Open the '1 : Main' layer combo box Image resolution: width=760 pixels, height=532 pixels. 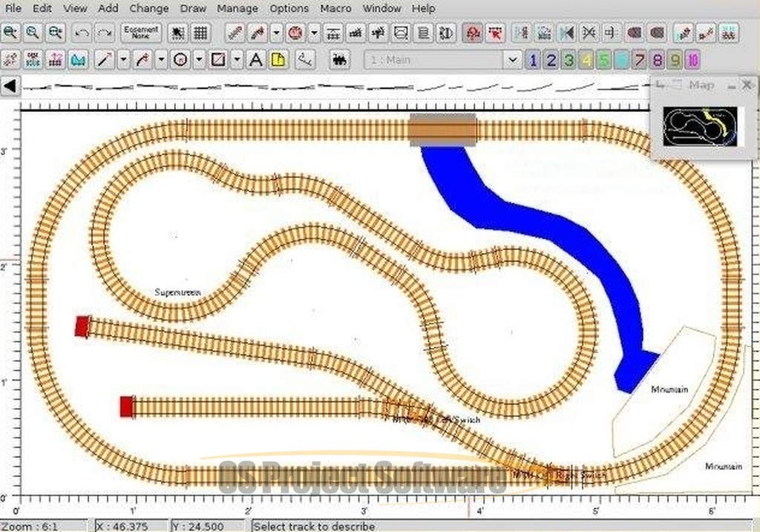[x=442, y=60]
